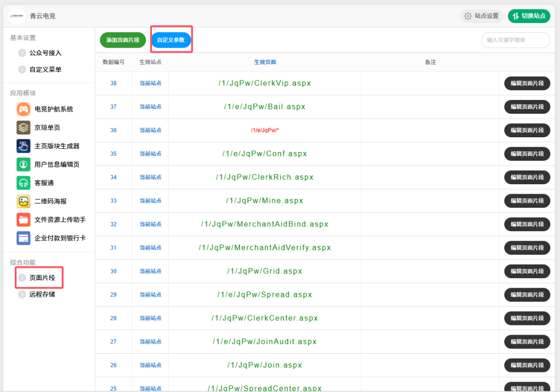The height and width of the screenshot is (392, 560).
Task: Edit page fragment for row 30
Action: tap(527, 271)
